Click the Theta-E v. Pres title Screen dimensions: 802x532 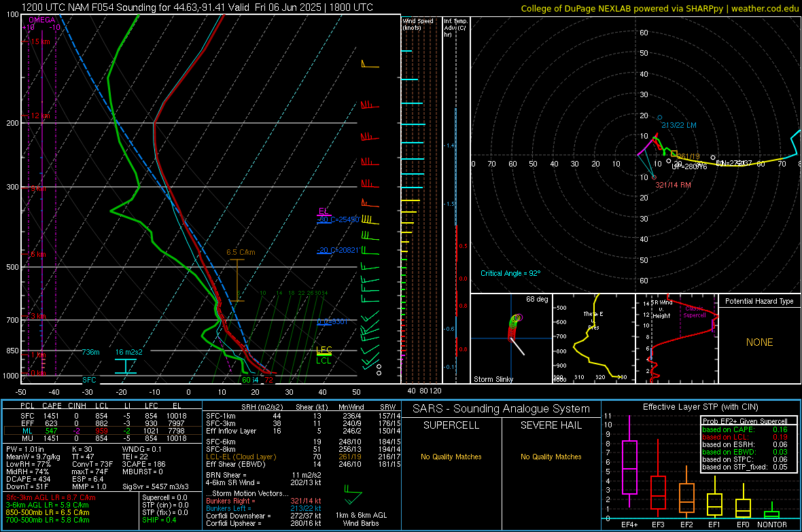pyautogui.click(x=593, y=320)
